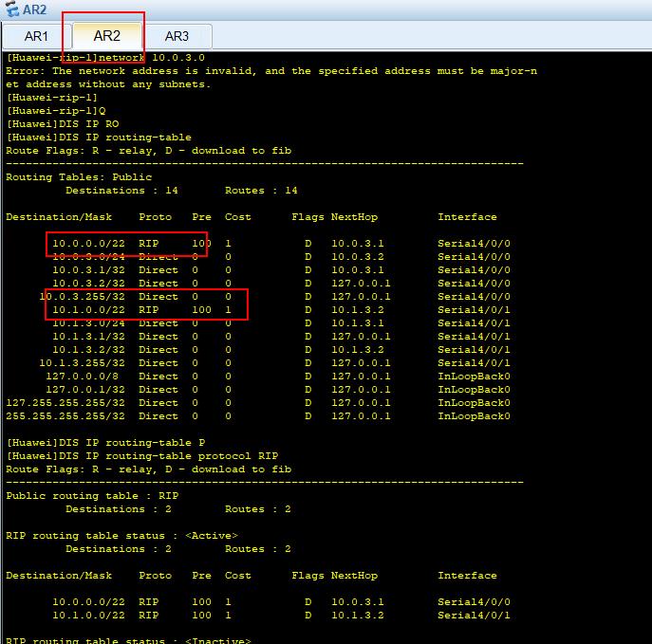Click the 127.0.0.1/32 destination entry

pyautogui.click(x=85, y=390)
